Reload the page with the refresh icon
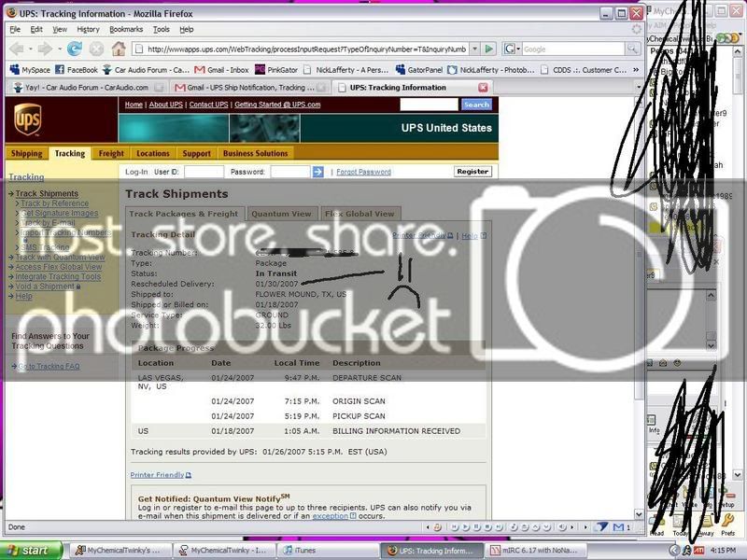The image size is (747, 560). [75, 49]
